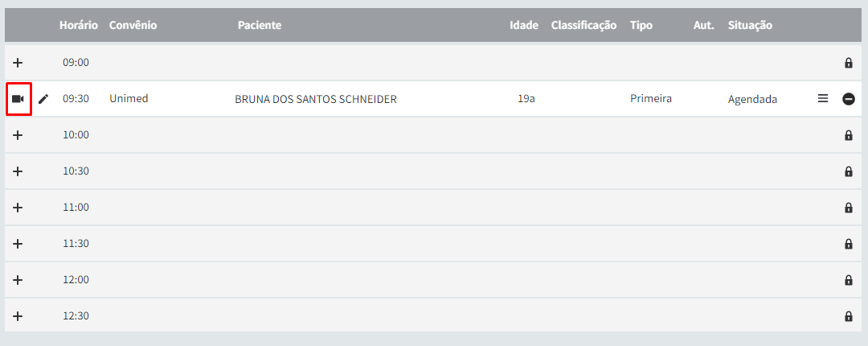Screen dimensions: 868x346
Task: Add an appointment at 12:00
Action: (x=18, y=280)
